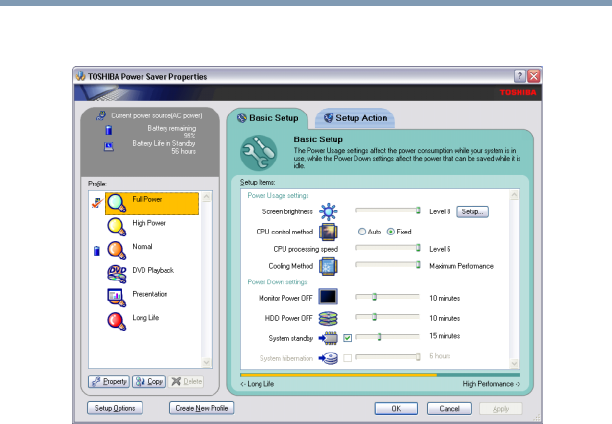
Task: Uncheck the System standby checkbox
Action: point(348,337)
